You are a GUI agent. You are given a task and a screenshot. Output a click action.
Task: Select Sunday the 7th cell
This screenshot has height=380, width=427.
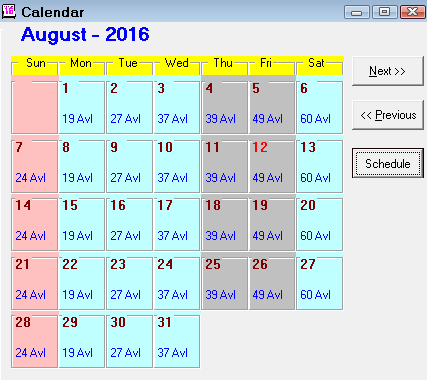[x=35, y=166]
